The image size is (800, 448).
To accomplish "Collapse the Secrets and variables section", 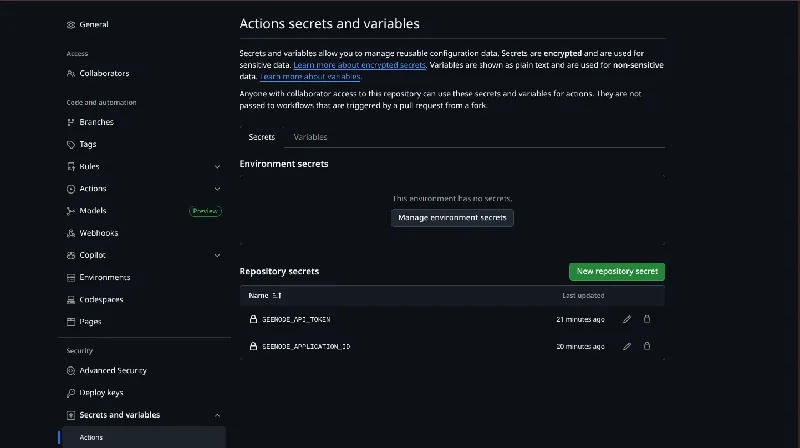I will pyautogui.click(x=217, y=415).
